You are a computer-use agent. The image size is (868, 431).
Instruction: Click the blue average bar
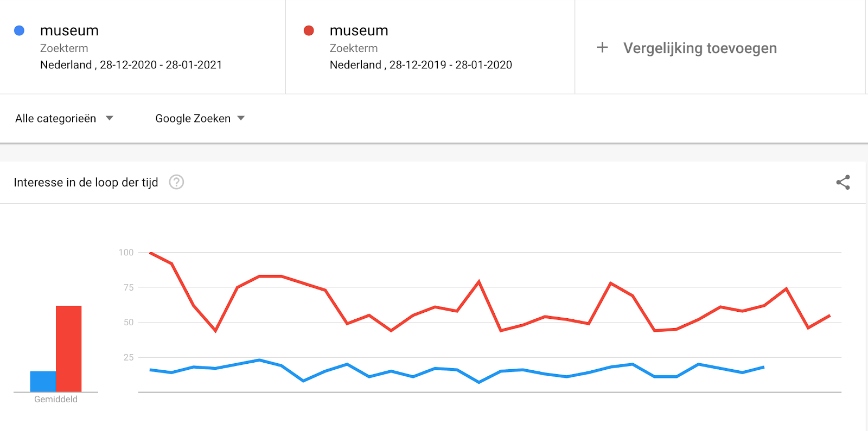click(x=43, y=381)
